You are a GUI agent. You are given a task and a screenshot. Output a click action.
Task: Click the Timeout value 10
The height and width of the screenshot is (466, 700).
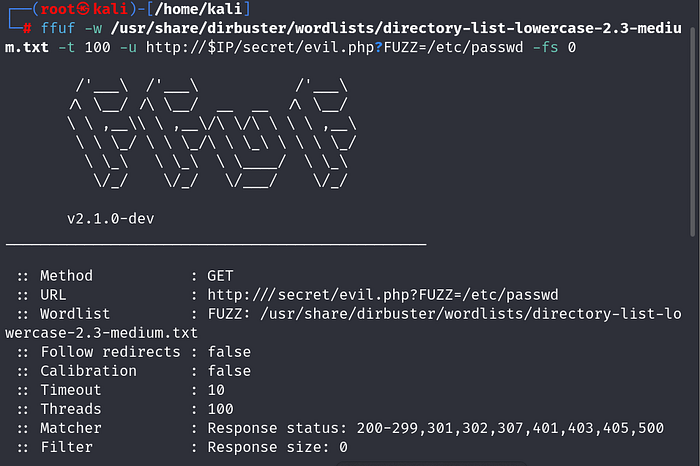click(215, 390)
